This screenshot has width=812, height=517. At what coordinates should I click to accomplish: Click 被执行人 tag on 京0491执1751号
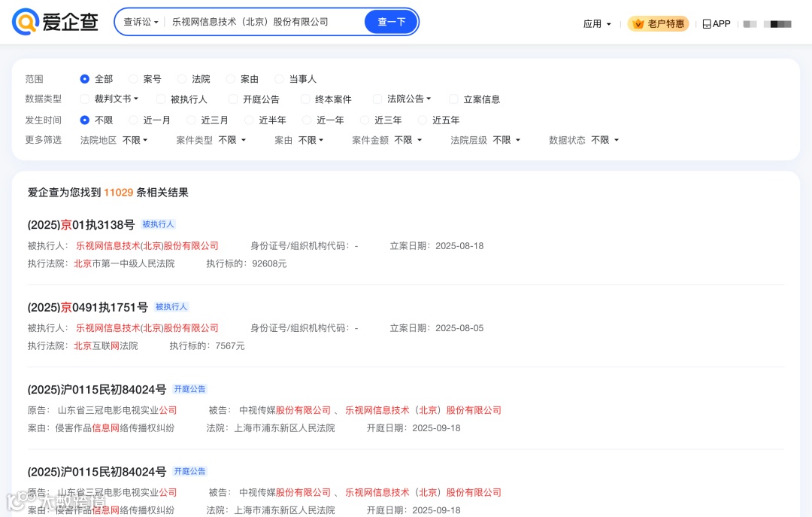(x=171, y=306)
